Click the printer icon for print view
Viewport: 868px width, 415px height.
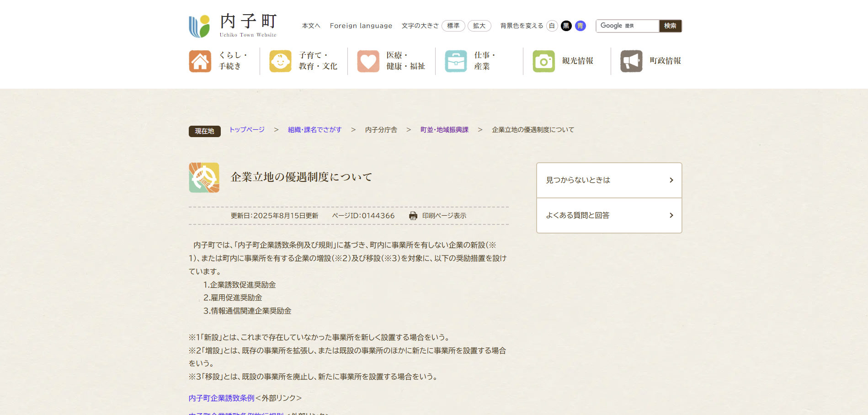[413, 216]
